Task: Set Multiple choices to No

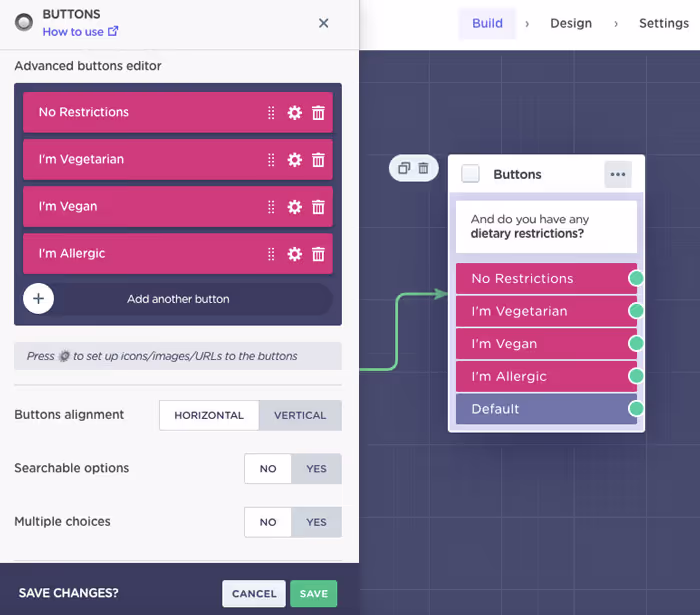Action: [268, 522]
